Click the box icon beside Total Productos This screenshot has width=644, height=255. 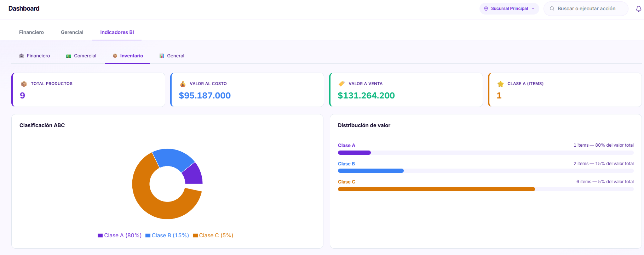(24, 84)
